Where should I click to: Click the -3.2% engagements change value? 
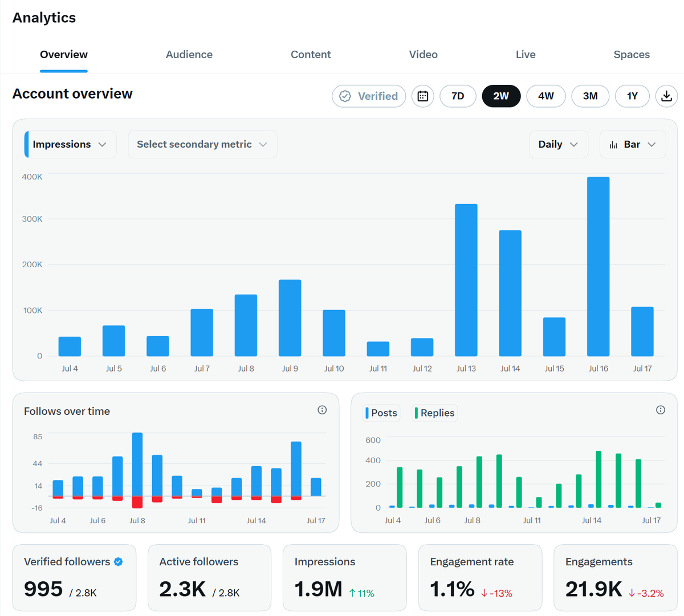[646, 593]
